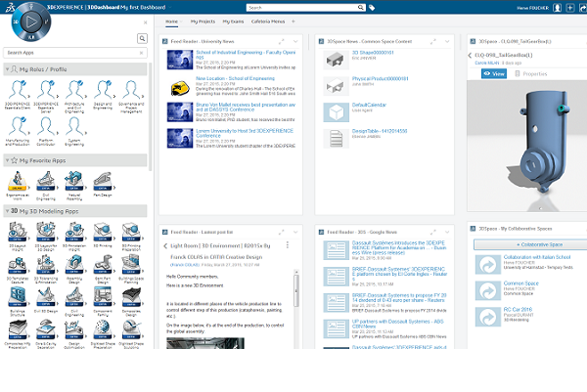587x392 pixels.
Task: Open the Common Space collaborative space link
Action: (521, 283)
